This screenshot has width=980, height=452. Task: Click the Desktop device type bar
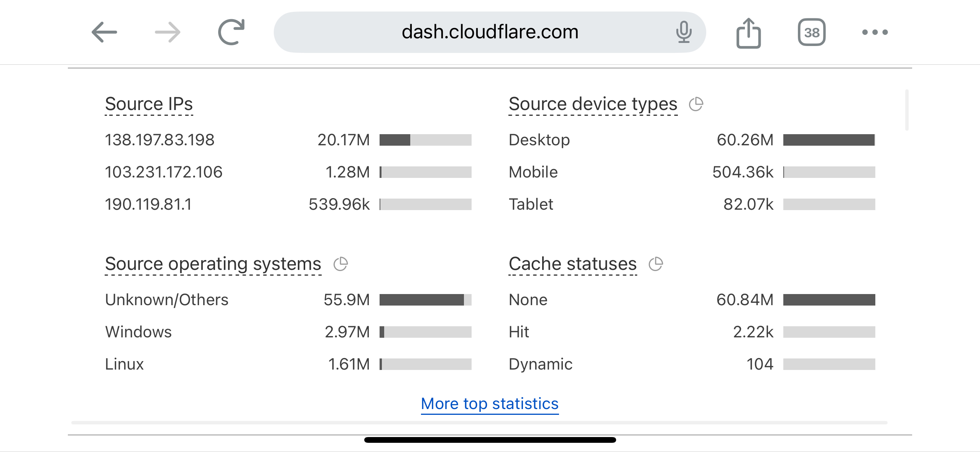tap(829, 140)
